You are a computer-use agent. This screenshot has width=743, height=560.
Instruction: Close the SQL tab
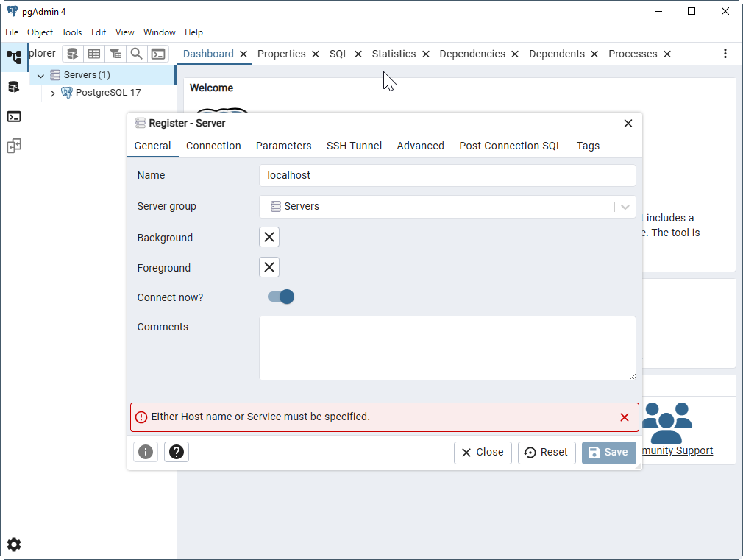click(358, 54)
